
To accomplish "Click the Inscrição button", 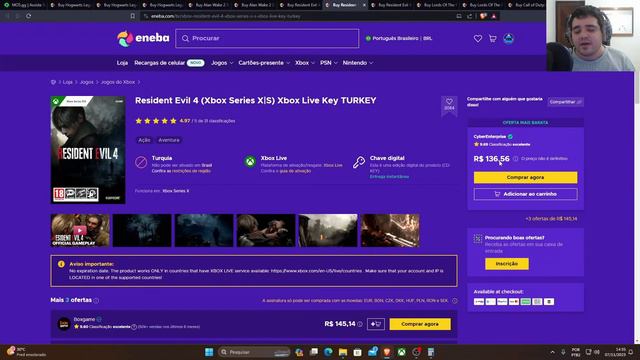I will click(x=507, y=264).
